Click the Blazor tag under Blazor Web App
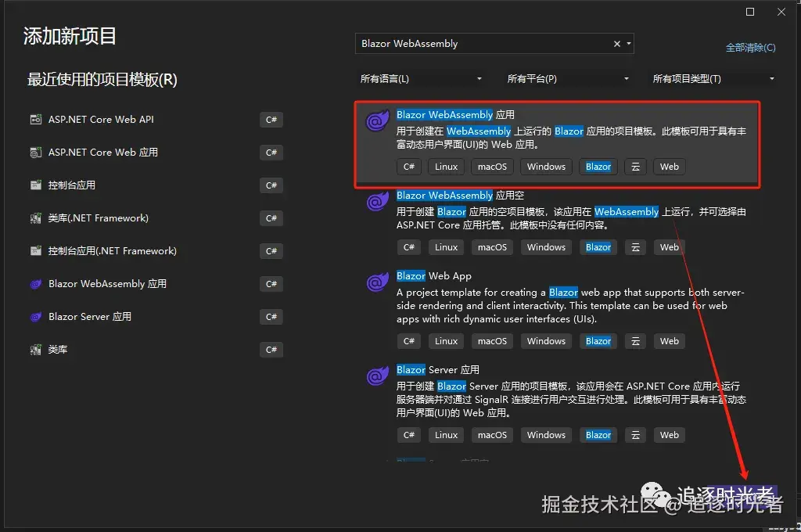This screenshot has height=532, width=801. coord(598,341)
